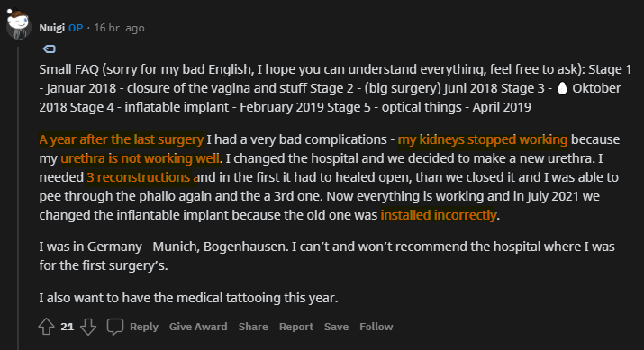The image size is (644, 350).
Task: Open the Nuigi username profile link
Action: [x=51, y=28]
